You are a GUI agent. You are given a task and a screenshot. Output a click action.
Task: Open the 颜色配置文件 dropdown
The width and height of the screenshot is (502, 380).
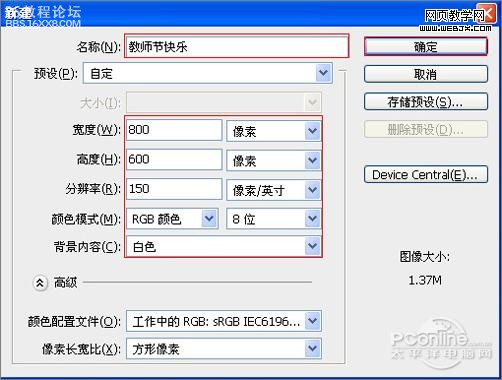tap(224, 321)
